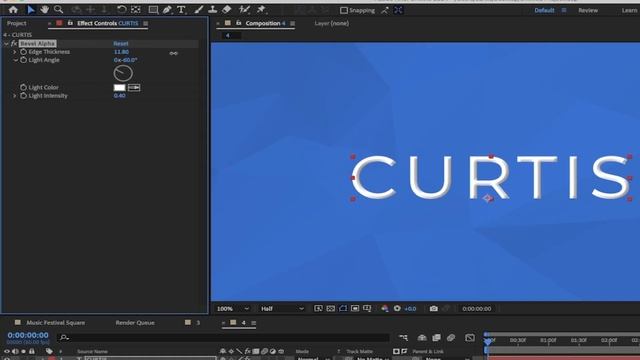Expand the Light Intensity property

15,96
